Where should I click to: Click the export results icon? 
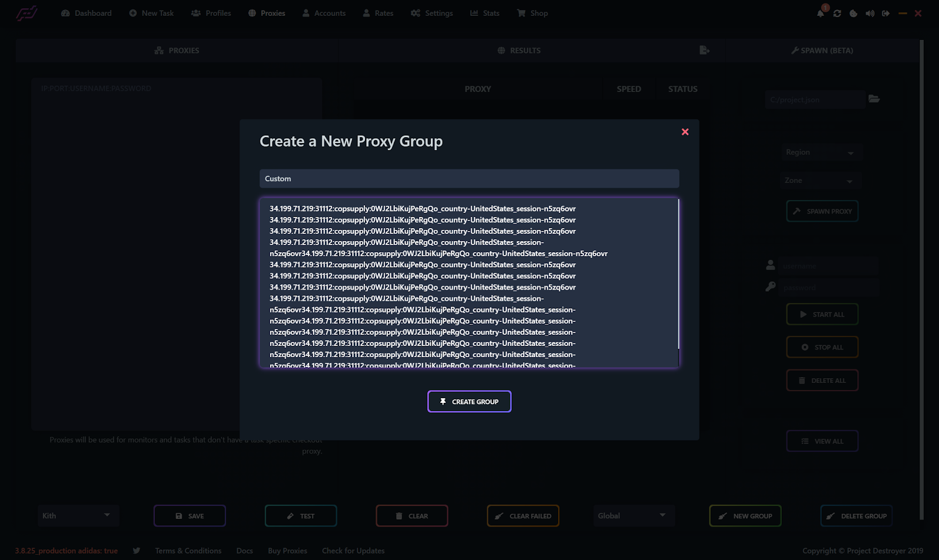point(704,50)
